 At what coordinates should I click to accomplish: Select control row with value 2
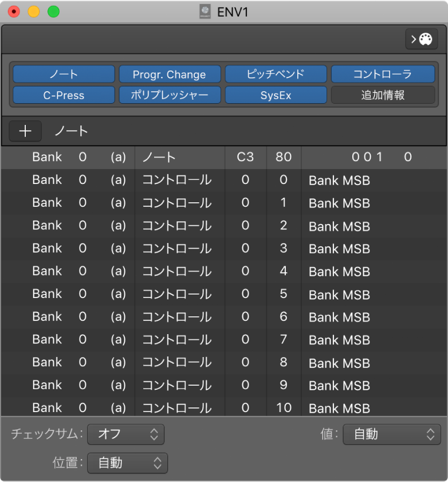[x=224, y=226]
